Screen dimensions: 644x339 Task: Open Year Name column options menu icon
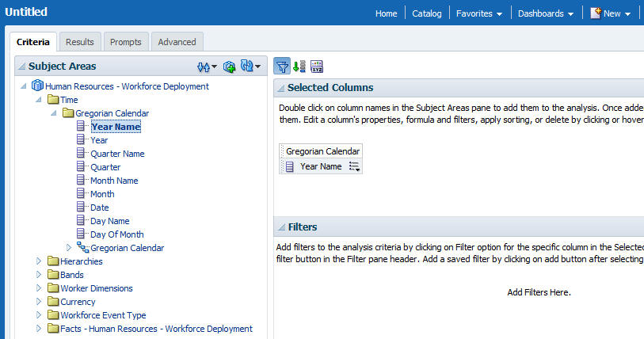coord(354,166)
